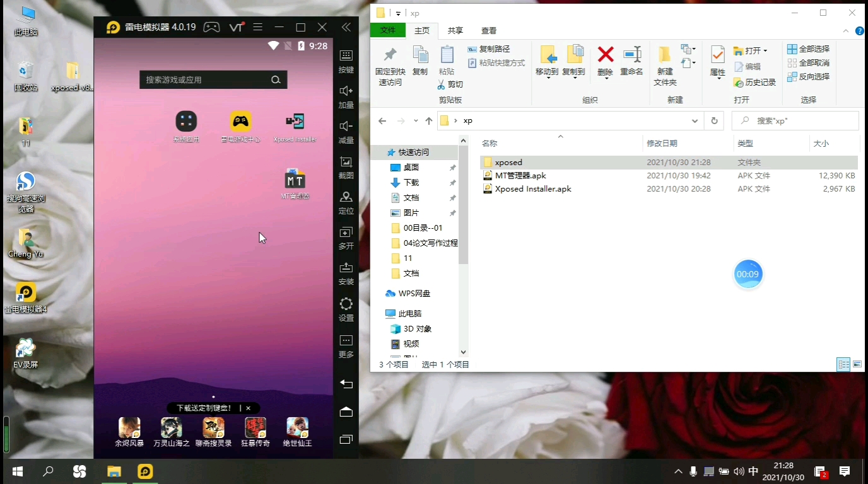Click emulator 搜索游戏或应用 search box
Image resolution: width=868 pixels, height=484 pixels.
coord(213,79)
